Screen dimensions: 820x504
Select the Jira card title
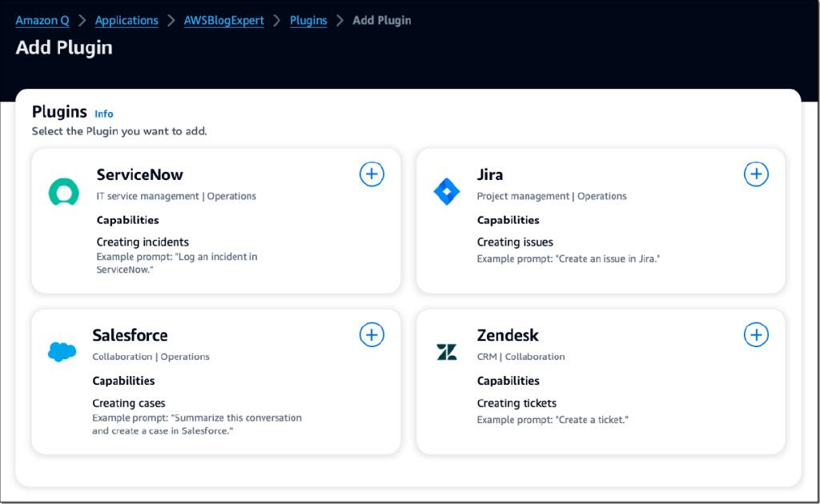click(x=490, y=174)
